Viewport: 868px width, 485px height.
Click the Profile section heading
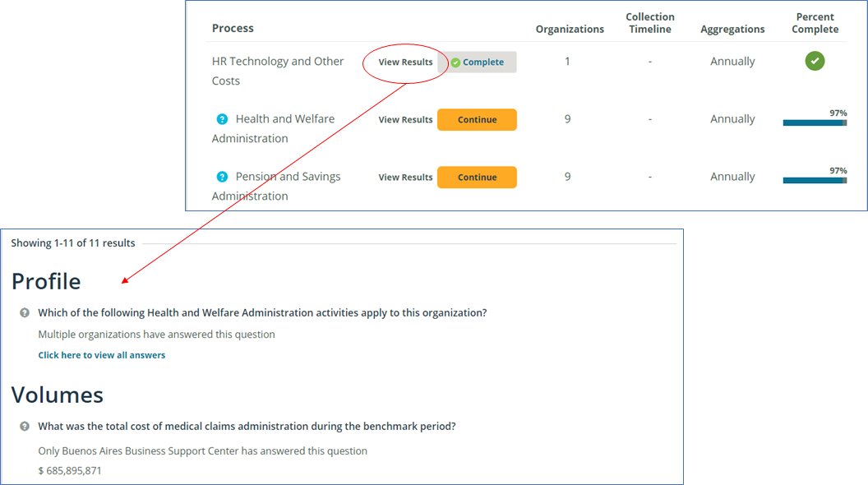coord(46,281)
